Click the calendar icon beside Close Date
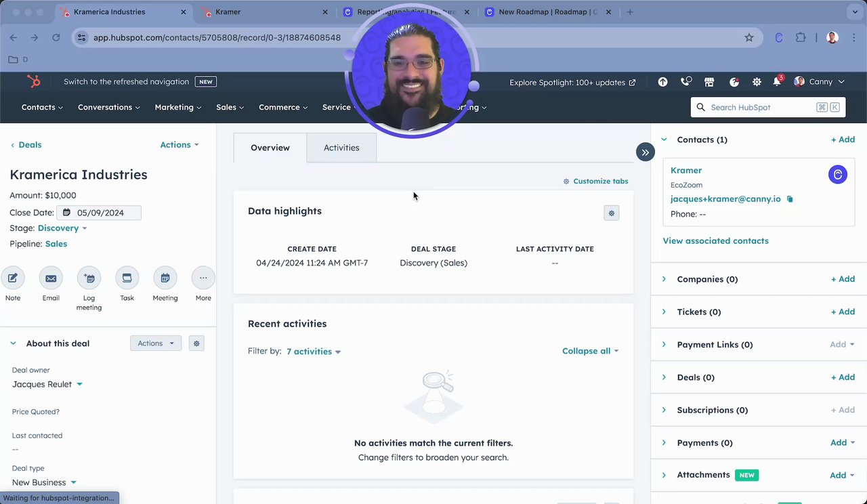867x504 pixels. click(66, 213)
